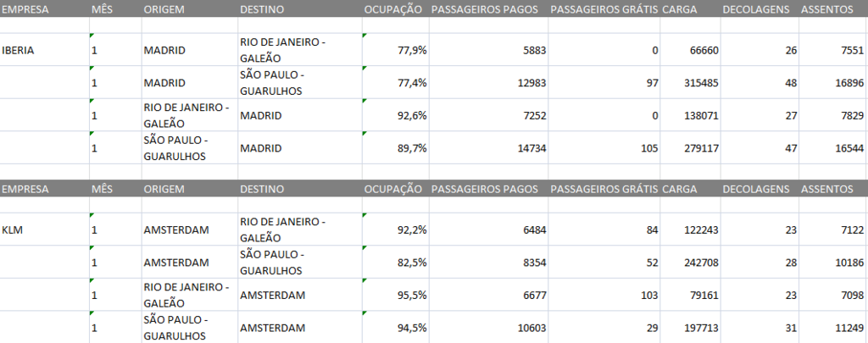Select the 92,6% occupancy cell

point(396,116)
